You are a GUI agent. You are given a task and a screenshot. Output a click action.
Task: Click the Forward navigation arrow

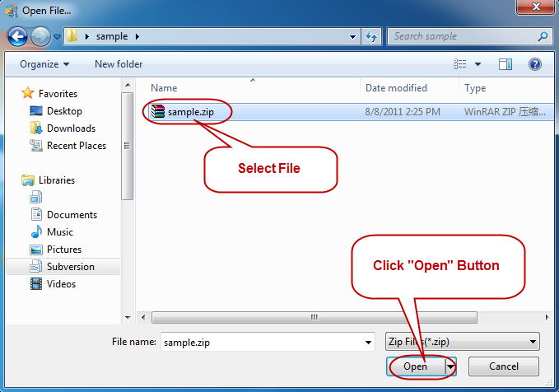pyautogui.click(x=40, y=36)
